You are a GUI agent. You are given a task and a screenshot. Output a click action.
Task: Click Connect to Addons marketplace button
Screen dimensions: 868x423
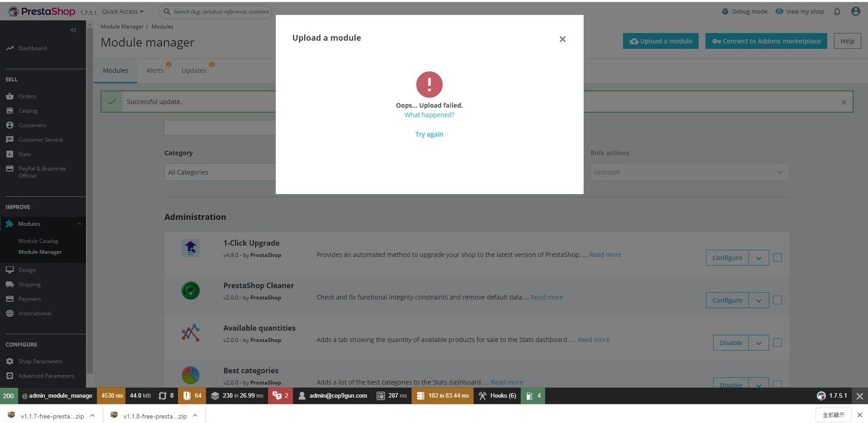click(766, 41)
